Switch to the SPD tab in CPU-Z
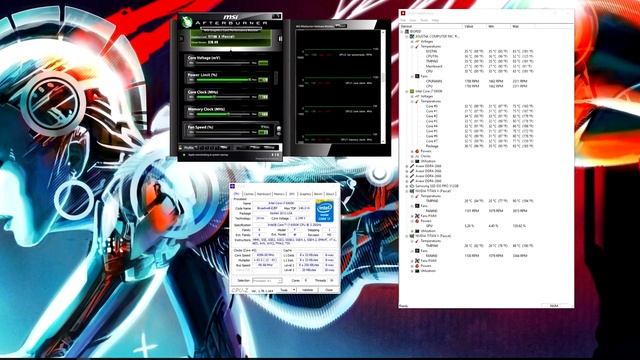 [292, 194]
